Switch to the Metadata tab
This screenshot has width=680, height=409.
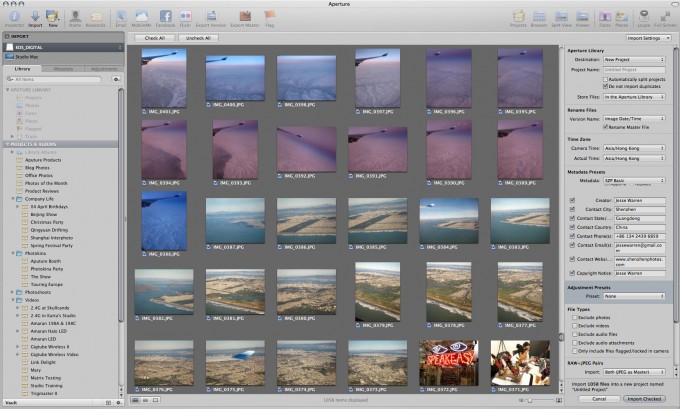[63, 69]
